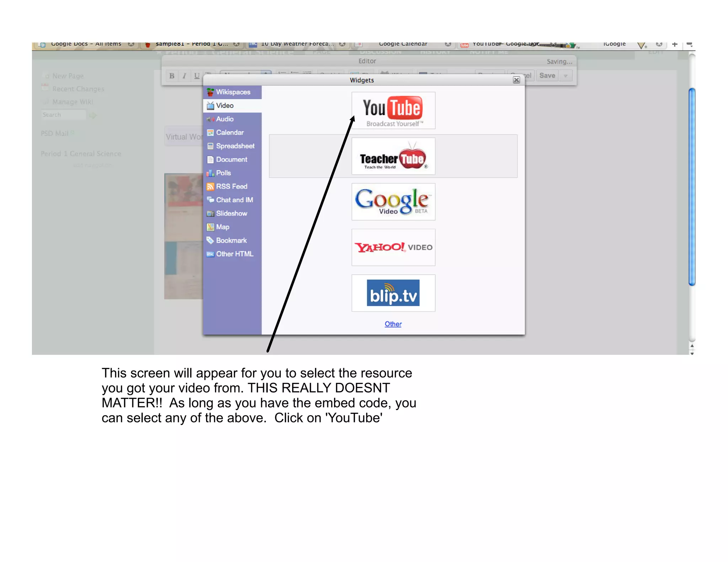The height and width of the screenshot is (562, 728).
Task: Select the Video category in the sidebar
Action: point(232,106)
